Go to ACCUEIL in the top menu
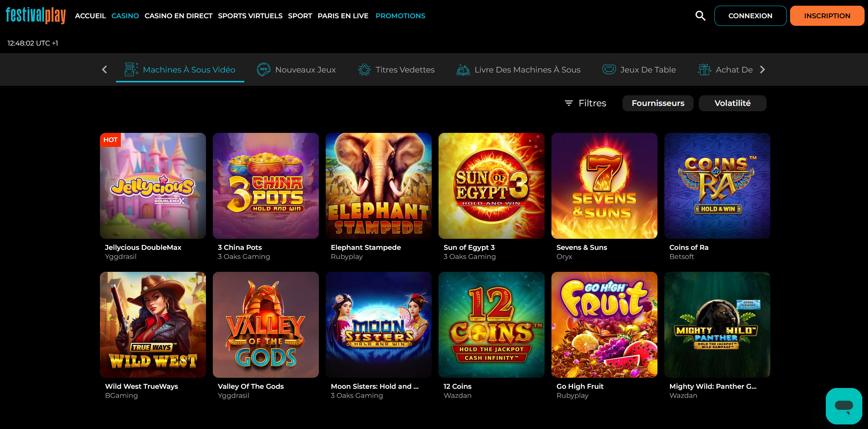 pyautogui.click(x=90, y=16)
